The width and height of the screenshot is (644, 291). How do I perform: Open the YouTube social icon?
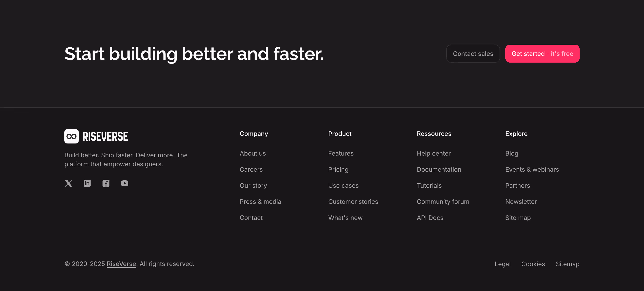[125, 183]
